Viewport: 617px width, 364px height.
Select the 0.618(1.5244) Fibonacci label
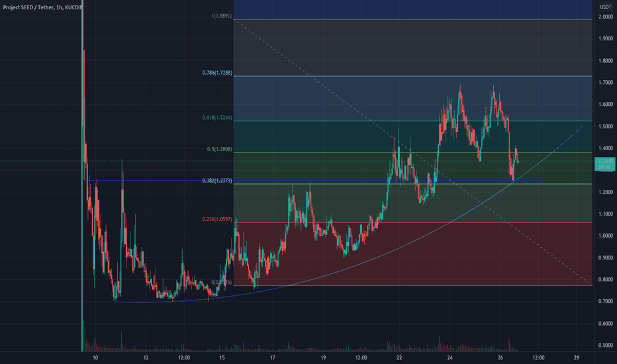[217, 118]
